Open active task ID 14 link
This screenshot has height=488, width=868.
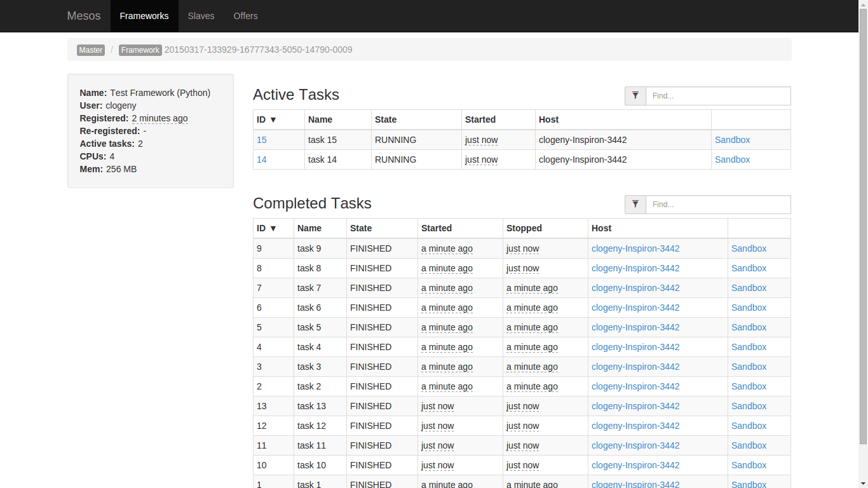point(262,159)
